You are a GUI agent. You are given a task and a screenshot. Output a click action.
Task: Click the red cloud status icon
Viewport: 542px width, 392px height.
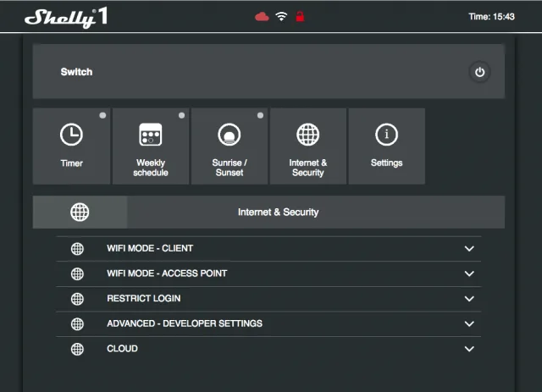(263, 17)
